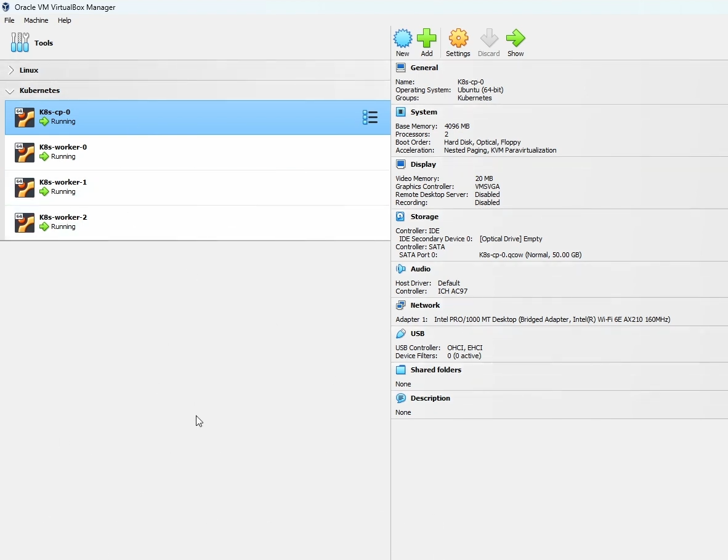Open the K8s-cp-0 machine tools list icon

pyautogui.click(x=370, y=118)
